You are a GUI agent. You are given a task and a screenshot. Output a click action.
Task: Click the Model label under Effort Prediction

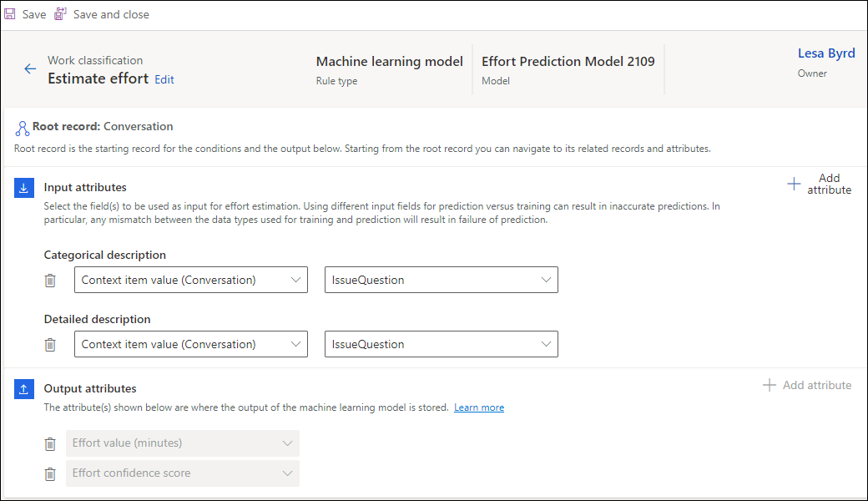pos(496,81)
